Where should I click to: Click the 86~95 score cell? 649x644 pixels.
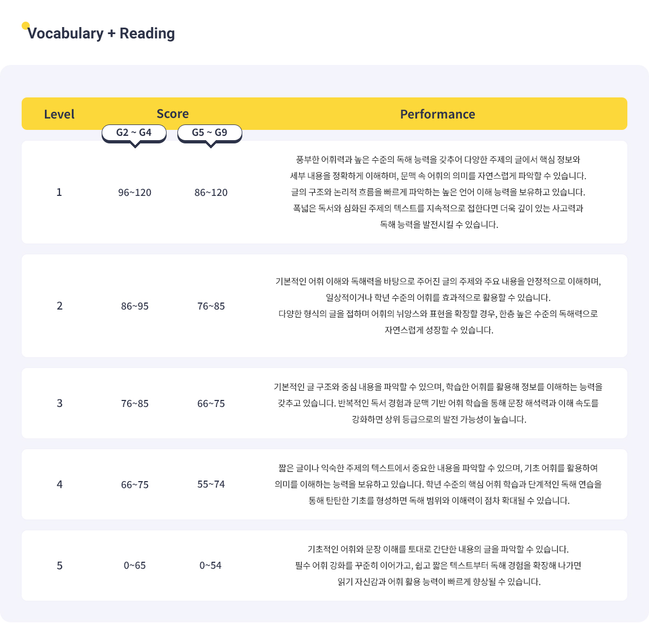click(x=135, y=306)
